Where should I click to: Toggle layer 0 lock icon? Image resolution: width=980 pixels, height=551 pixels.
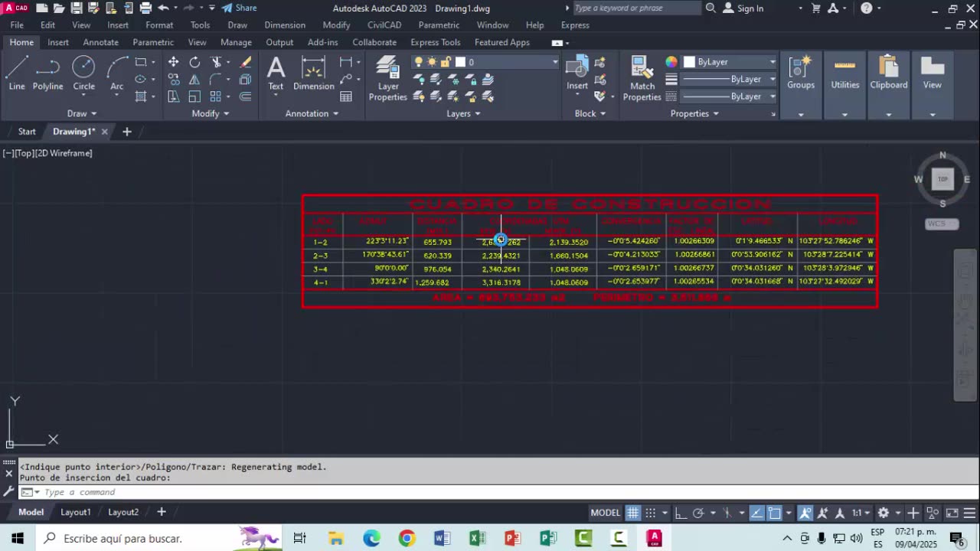[446, 62]
